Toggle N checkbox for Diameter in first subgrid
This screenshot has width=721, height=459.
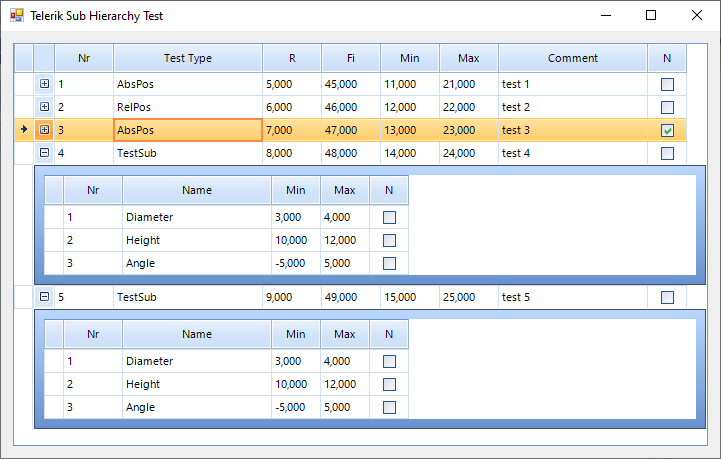(x=389, y=217)
